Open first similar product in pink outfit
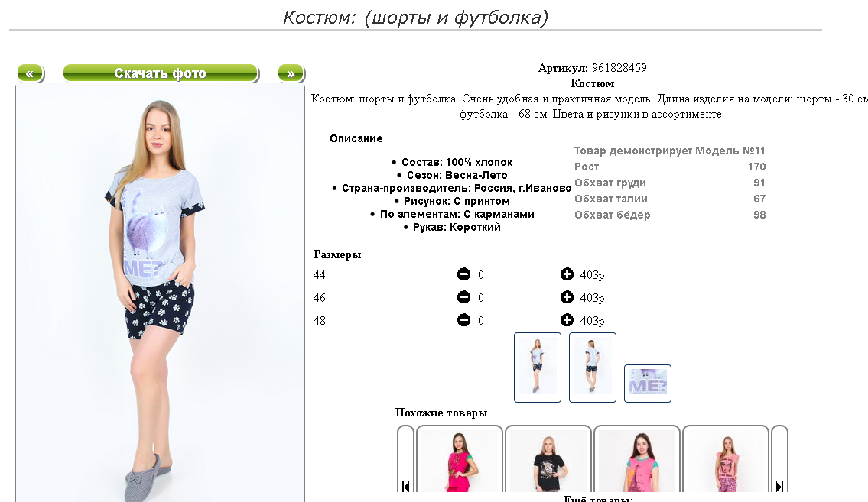 click(460, 459)
